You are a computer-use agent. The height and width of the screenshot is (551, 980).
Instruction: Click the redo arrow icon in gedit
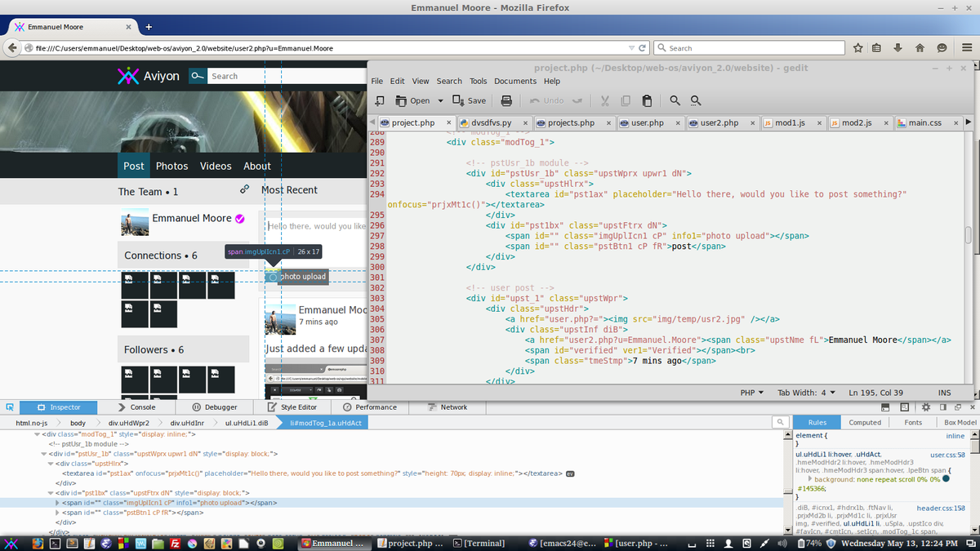point(577,100)
